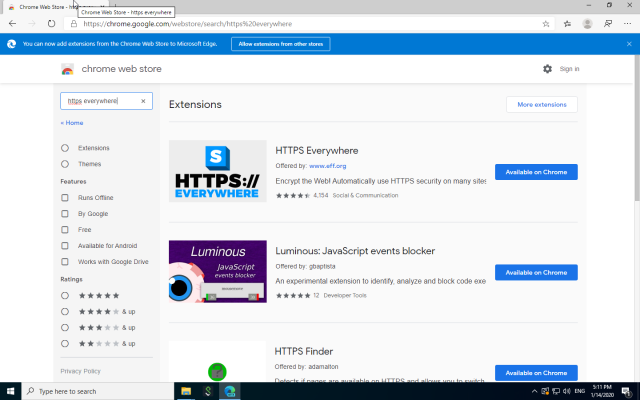Viewport: 640px width, 400px height.
Task: Select the Themes radio button
Action: (66, 164)
